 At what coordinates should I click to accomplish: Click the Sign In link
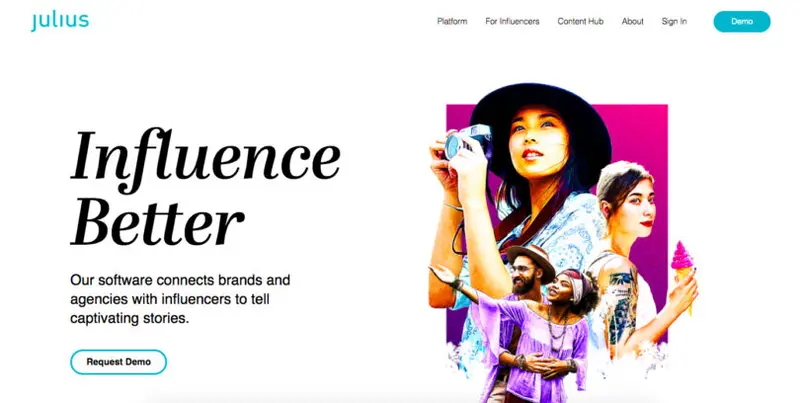(674, 21)
